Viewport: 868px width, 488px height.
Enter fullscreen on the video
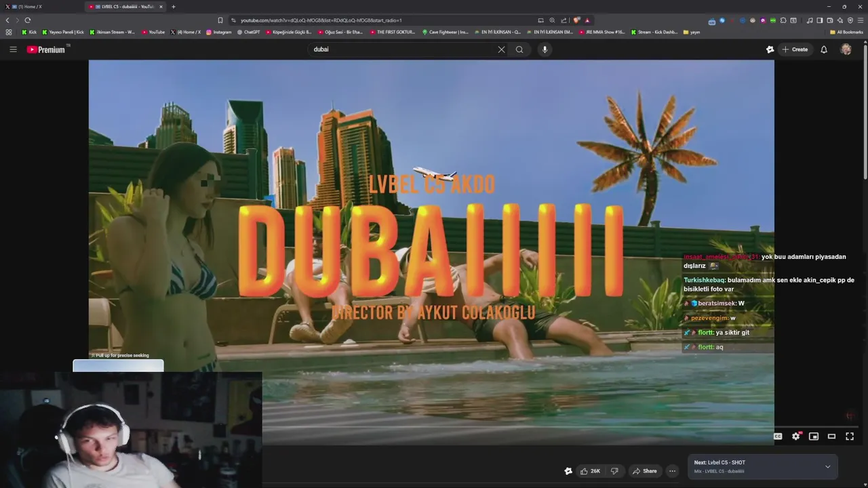click(x=850, y=436)
